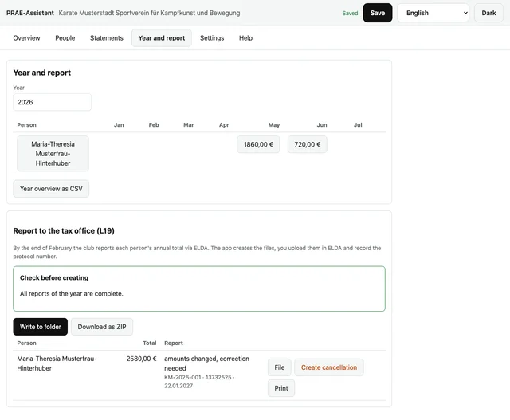Select the Year and report tab
510x420 pixels.
pyautogui.click(x=162, y=38)
